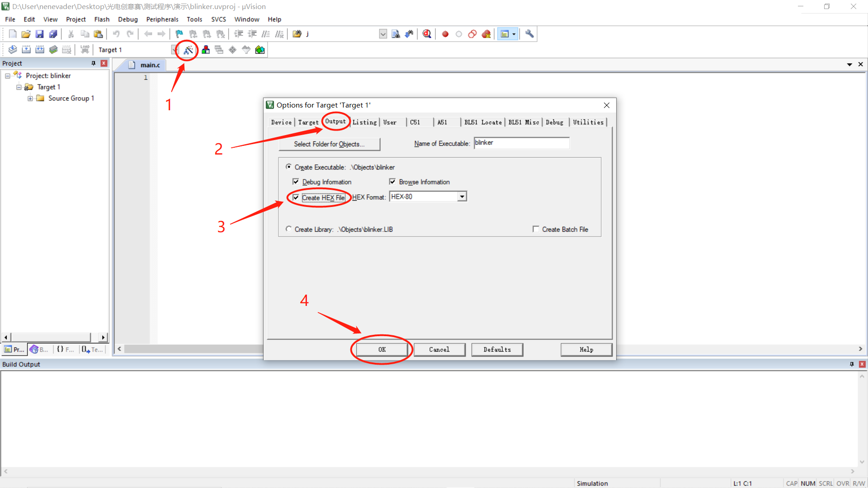
Task: Switch to the Target tab
Action: point(308,122)
